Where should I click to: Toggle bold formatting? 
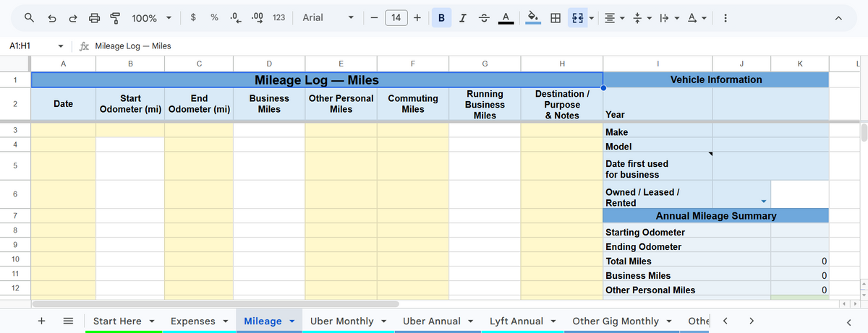tap(441, 17)
